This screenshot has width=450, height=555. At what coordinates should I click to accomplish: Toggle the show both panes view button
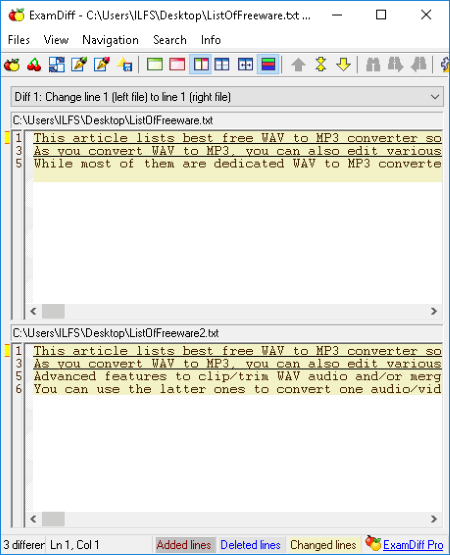pos(201,65)
